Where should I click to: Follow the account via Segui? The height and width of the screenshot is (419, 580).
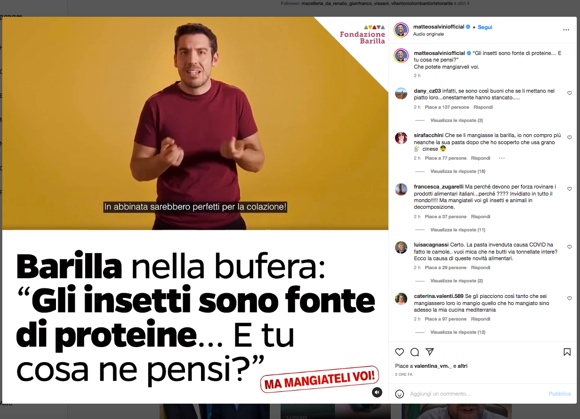(x=485, y=27)
